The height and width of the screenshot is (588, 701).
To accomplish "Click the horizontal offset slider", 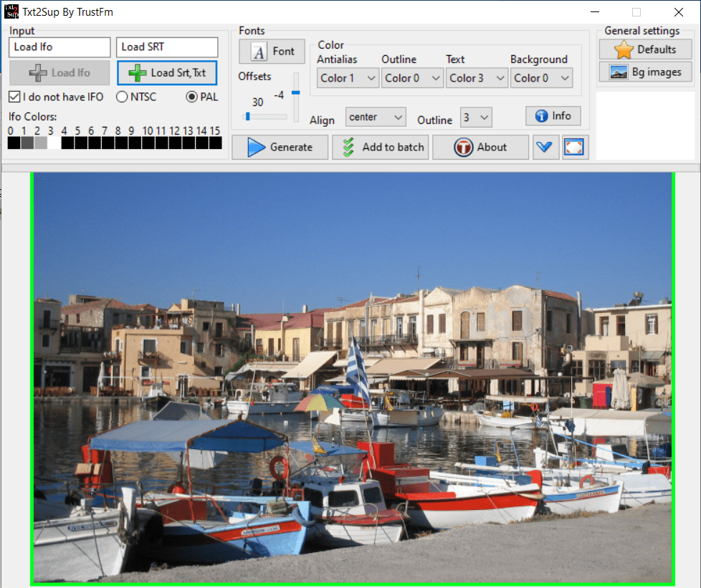I will (x=264, y=117).
